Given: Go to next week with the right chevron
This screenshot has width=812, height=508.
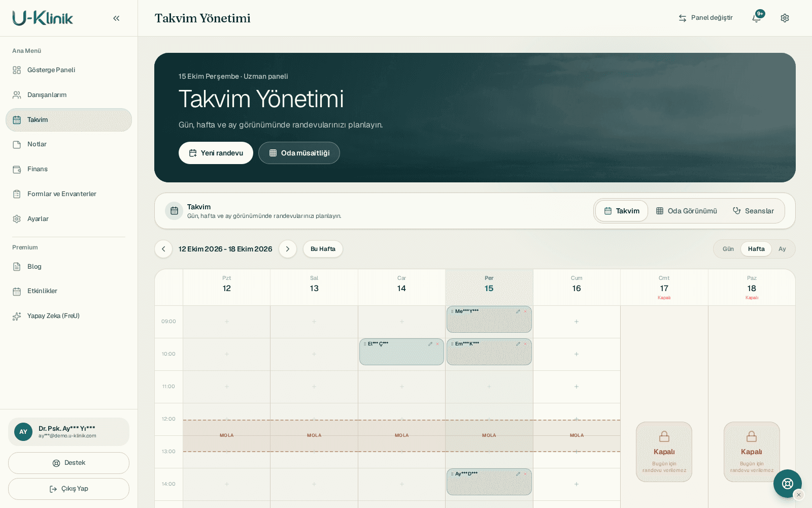Looking at the screenshot, I should pos(288,249).
